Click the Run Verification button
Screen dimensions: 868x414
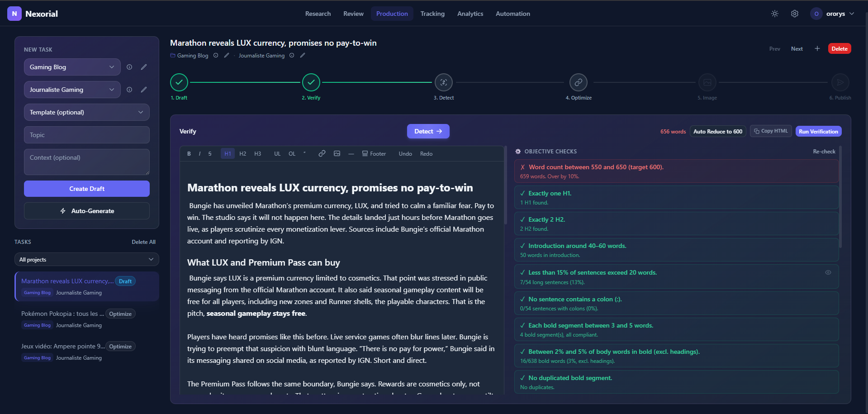pyautogui.click(x=818, y=131)
